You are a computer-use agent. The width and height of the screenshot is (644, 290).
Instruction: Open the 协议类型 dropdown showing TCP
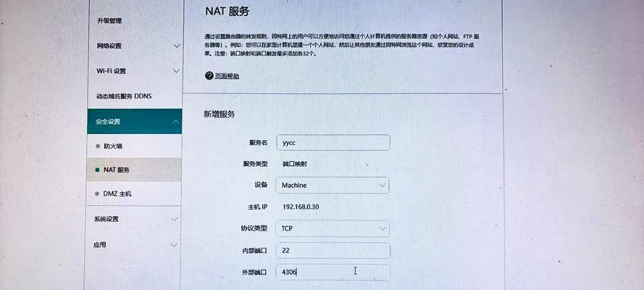pos(333,228)
